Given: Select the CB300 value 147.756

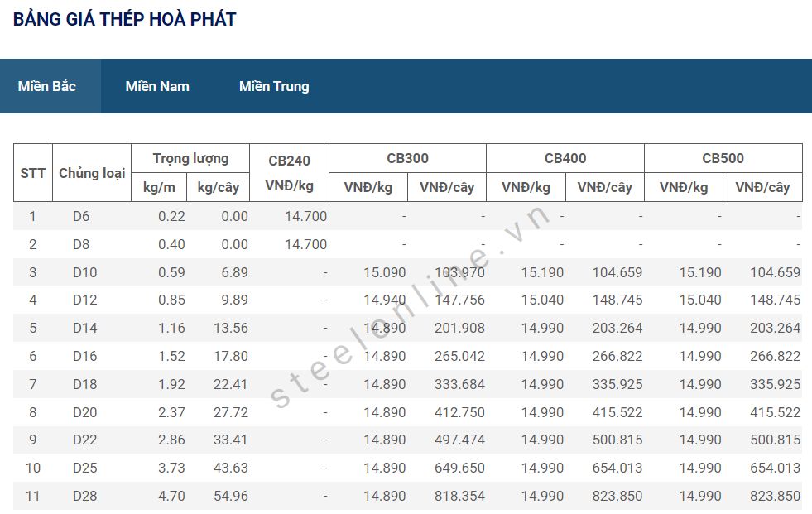Looking at the screenshot, I should click(x=460, y=300).
